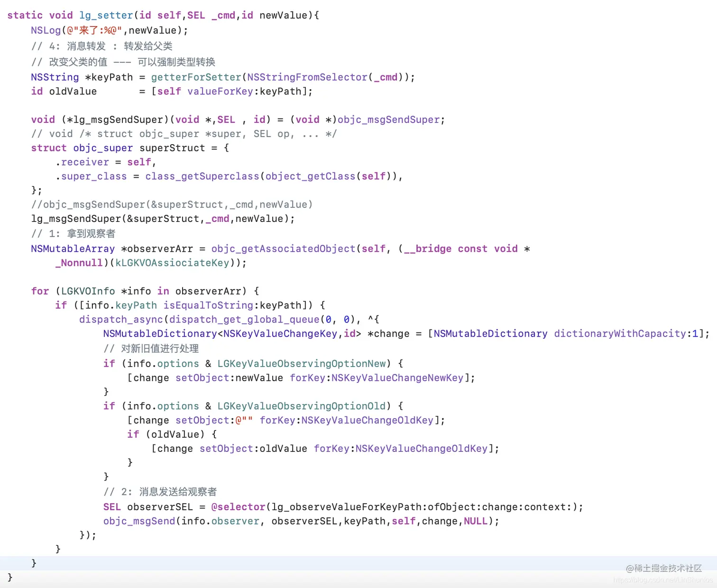Click LGKeyValueObservingOptionNew constant
The height and width of the screenshot is (588, 717).
[x=302, y=364]
